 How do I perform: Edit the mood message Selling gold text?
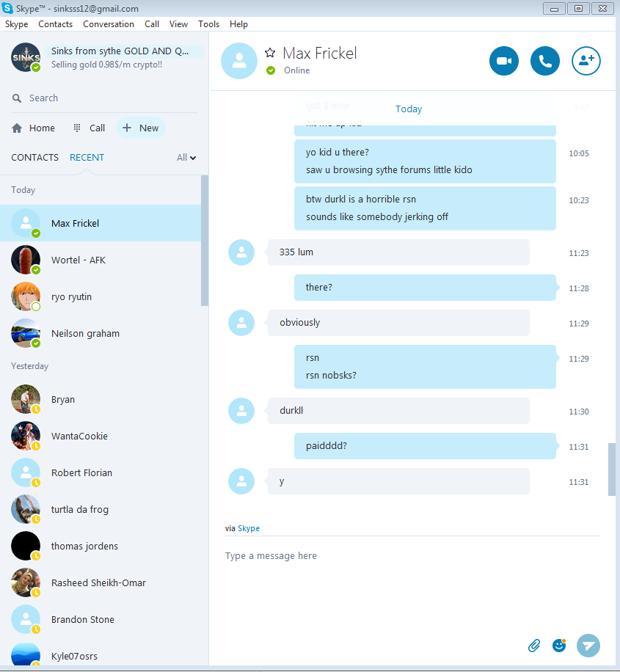[107, 65]
